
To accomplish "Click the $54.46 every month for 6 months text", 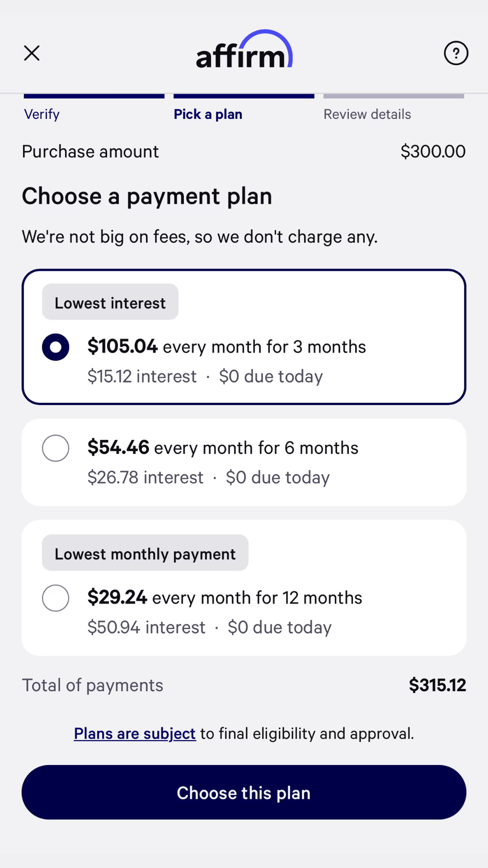I will [223, 448].
